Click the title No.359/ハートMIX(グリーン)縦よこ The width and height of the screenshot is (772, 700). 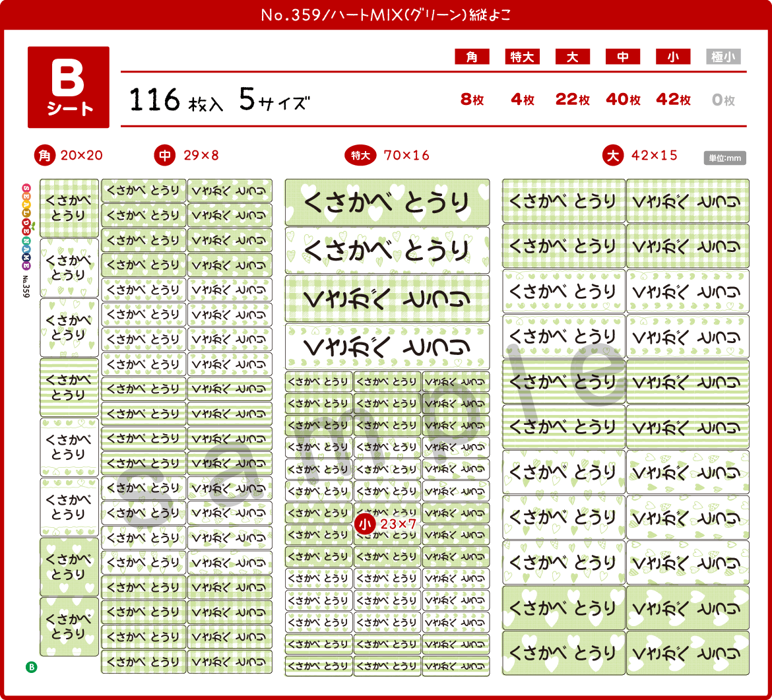click(x=386, y=15)
